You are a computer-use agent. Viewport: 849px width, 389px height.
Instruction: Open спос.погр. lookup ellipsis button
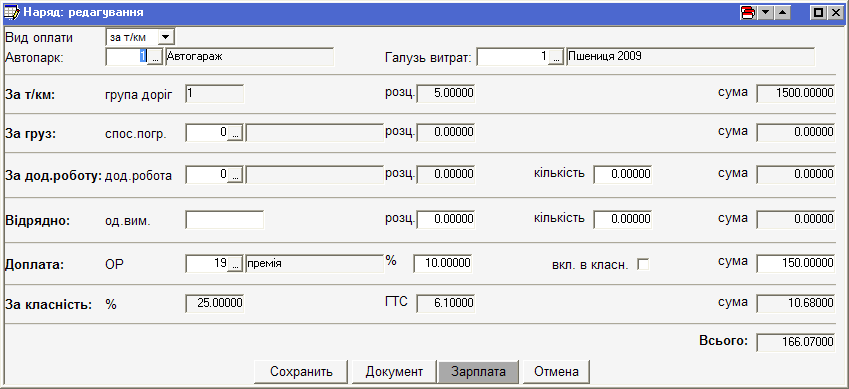coord(234,133)
